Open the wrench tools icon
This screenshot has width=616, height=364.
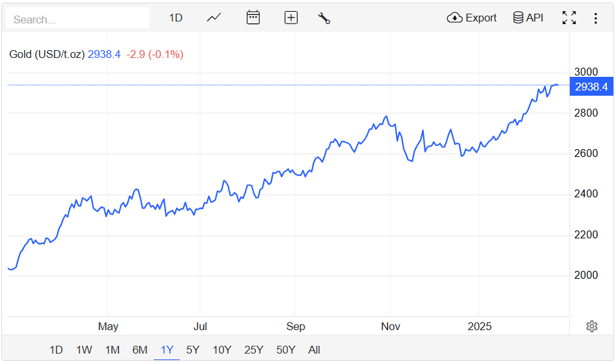(x=324, y=18)
